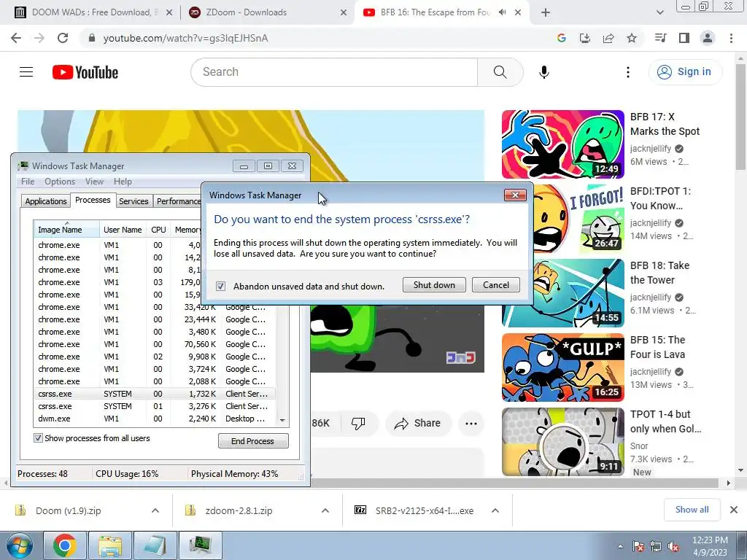Bookmark this page with the star icon
The height and width of the screenshot is (560, 747).
[632, 38]
